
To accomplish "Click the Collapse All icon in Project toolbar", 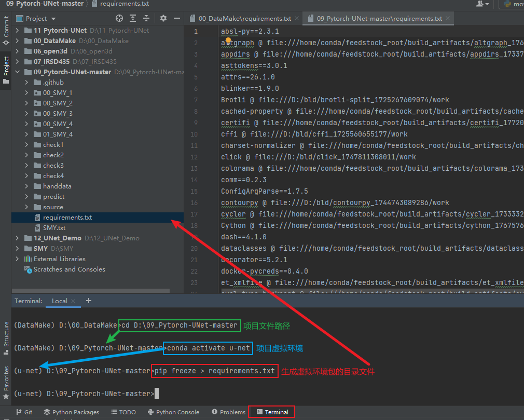I will click(x=146, y=18).
